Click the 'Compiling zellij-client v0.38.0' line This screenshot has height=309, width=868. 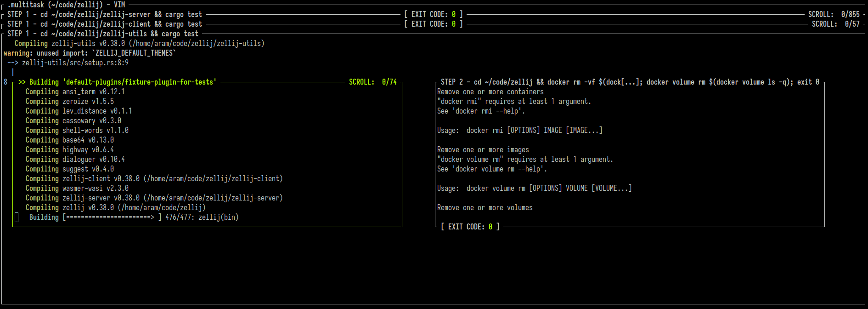(154, 178)
